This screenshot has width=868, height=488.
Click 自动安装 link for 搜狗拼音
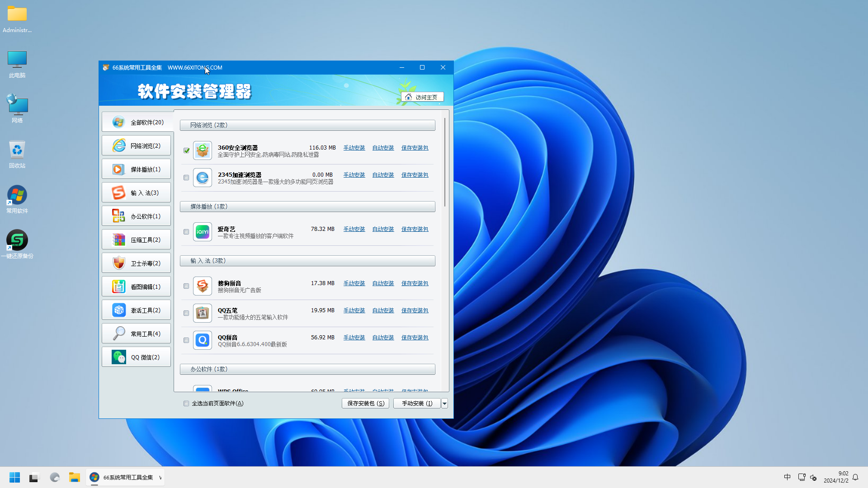(x=383, y=283)
